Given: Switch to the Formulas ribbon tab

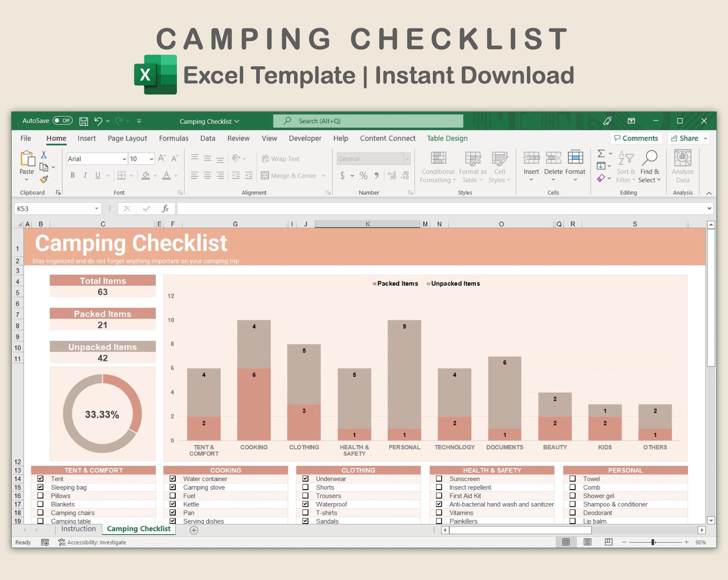Looking at the screenshot, I should tap(174, 138).
